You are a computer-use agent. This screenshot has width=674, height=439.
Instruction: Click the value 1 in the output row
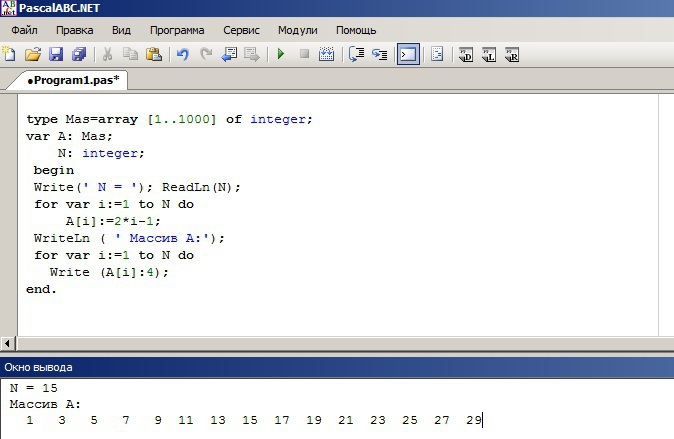pos(30,420)
